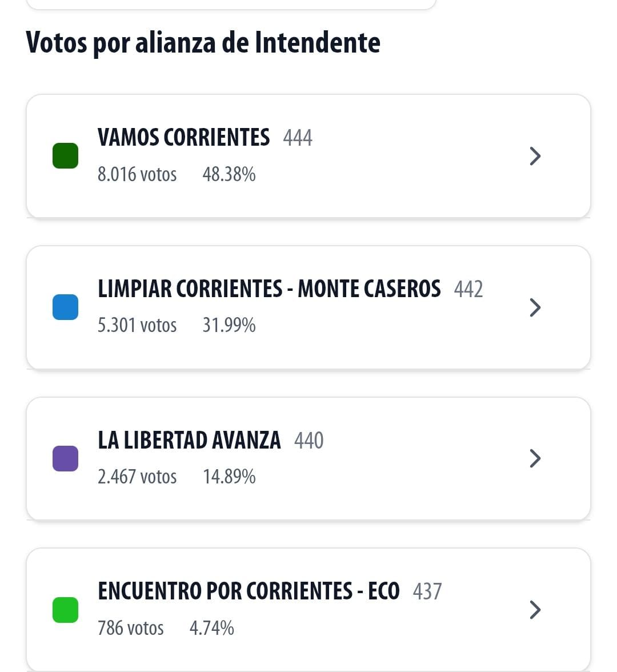
Task: Click the 8.016 votos count
Action: (137, 174)
